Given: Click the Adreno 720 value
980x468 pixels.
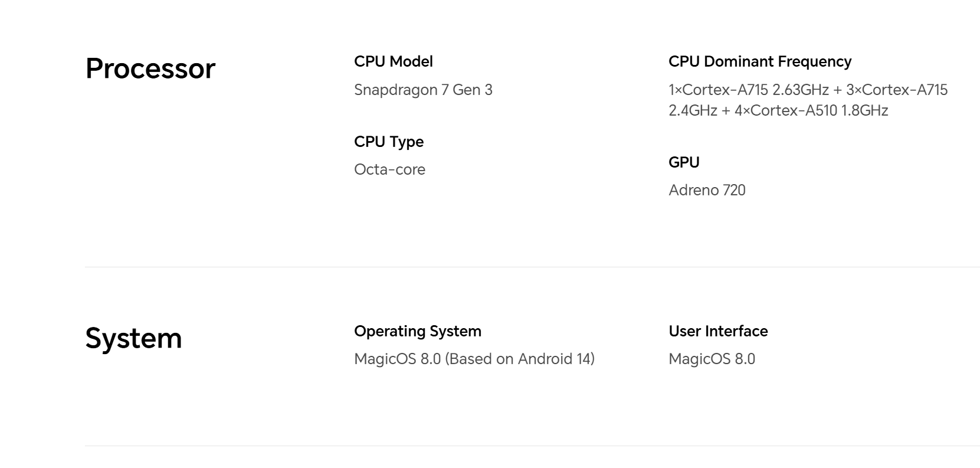Looking at the screenshot, I should [707, 190].
